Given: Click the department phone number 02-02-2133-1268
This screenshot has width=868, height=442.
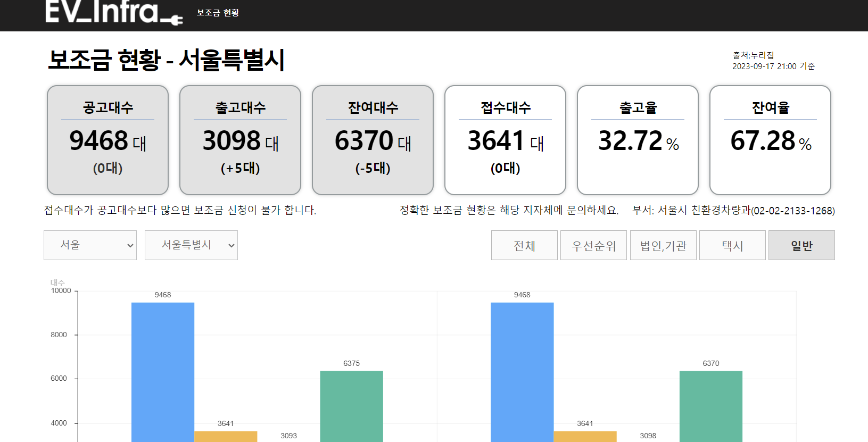Looking at the screenshot, I should tap(792, 211).
